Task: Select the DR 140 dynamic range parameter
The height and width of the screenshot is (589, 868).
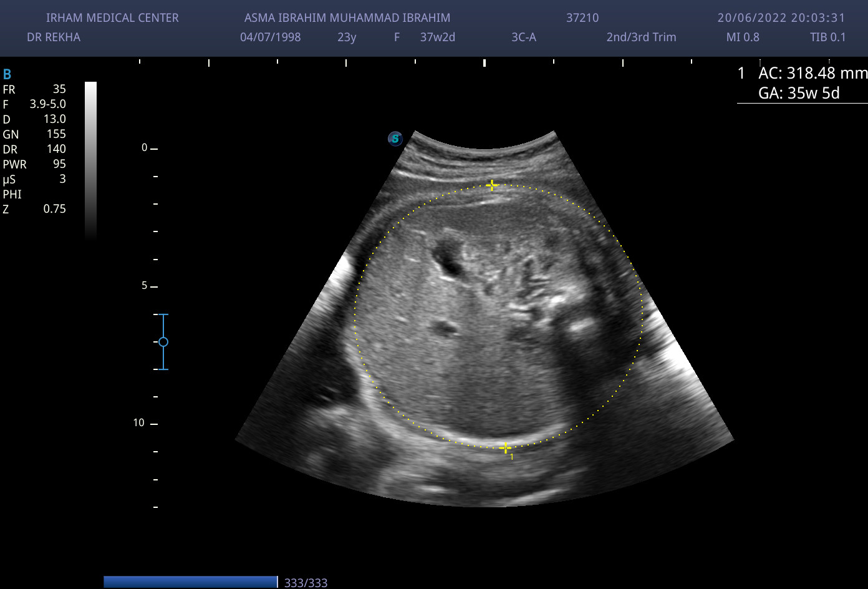Action: tap(34, 149)
